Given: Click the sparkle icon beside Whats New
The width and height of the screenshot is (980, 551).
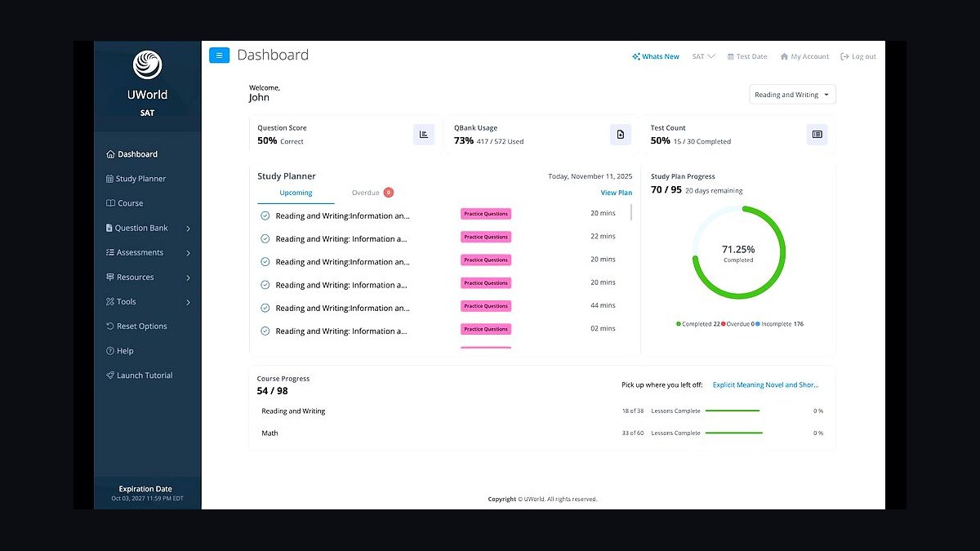Looking at the screenshot, I should point(636,57).
